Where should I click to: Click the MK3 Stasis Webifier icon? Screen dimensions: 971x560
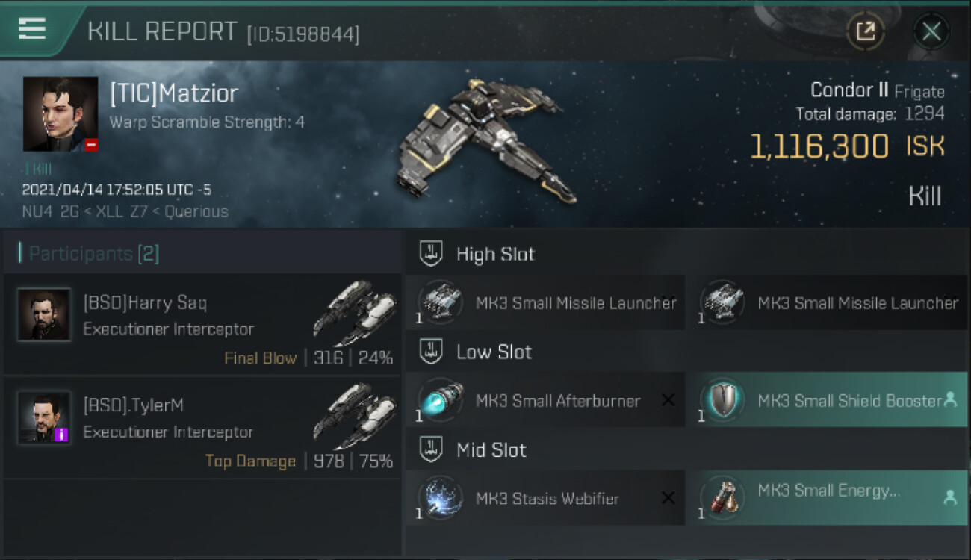tap(440, 499)
